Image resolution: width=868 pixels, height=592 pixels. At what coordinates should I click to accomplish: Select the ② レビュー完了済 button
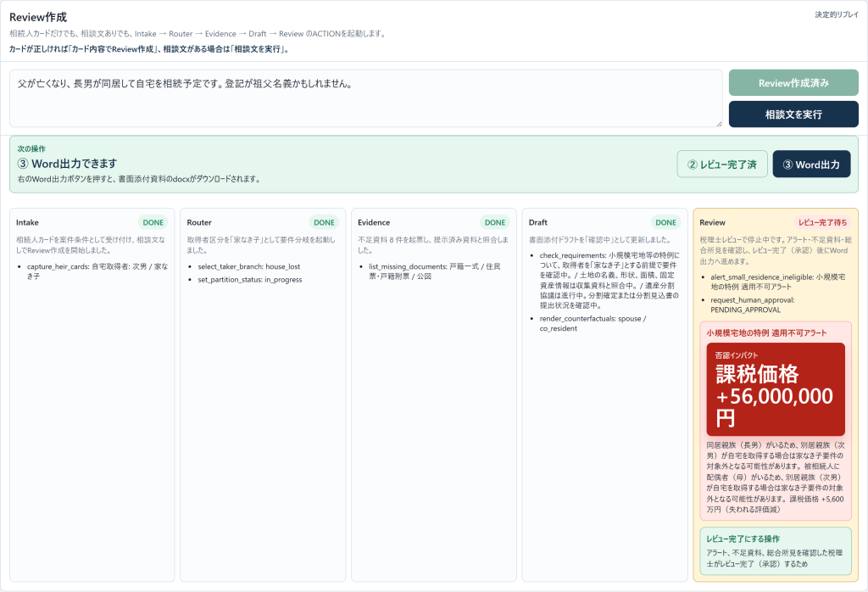pos(722,164)
